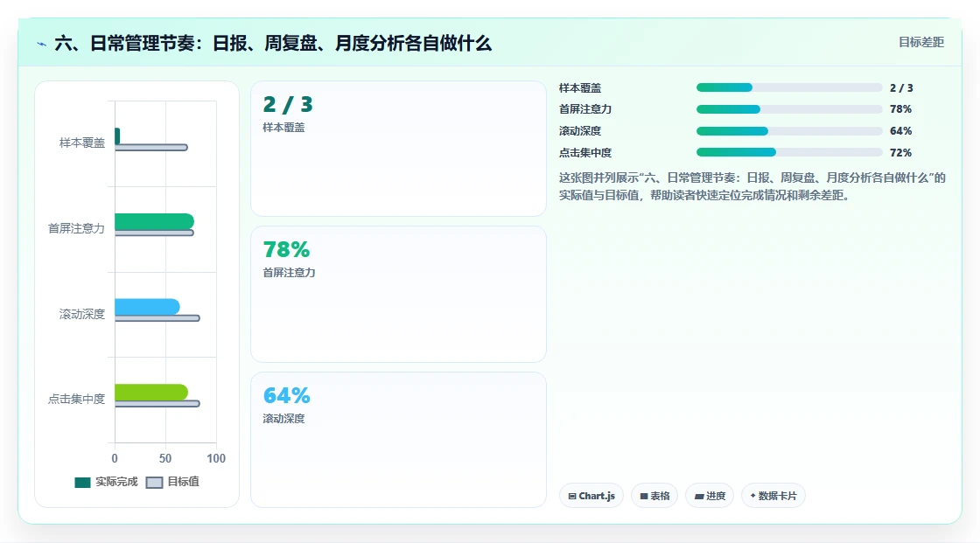Click the 72% value beside 点击集中度 progress
Screen dimensions: 980x543
(x=900, y=152)
